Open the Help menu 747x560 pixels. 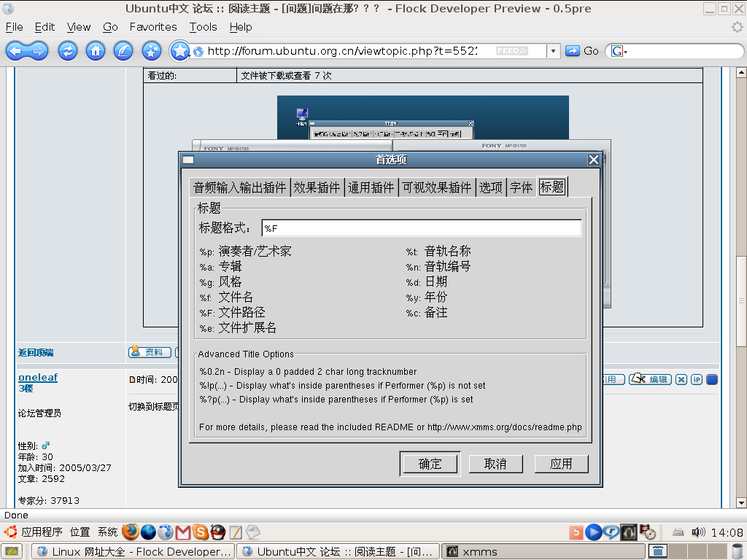[241, 27]
